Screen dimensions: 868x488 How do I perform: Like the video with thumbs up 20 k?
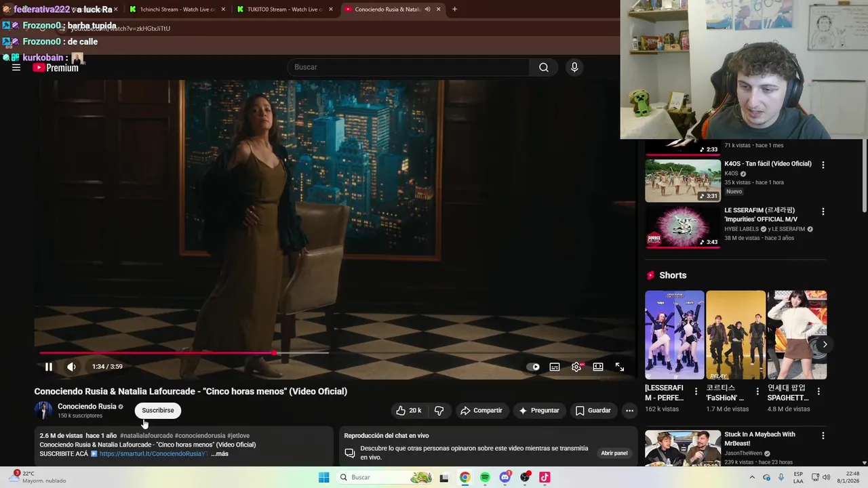(x=409, y=410)
